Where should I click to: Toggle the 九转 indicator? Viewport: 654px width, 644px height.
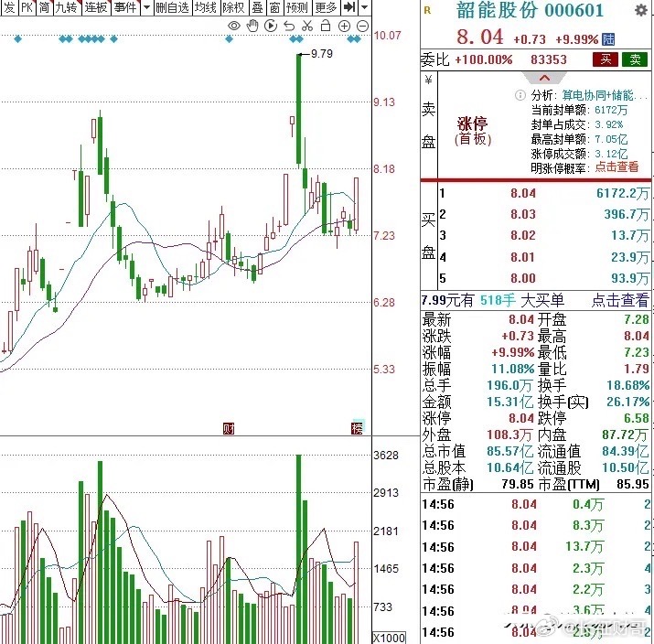pos(67,7)
